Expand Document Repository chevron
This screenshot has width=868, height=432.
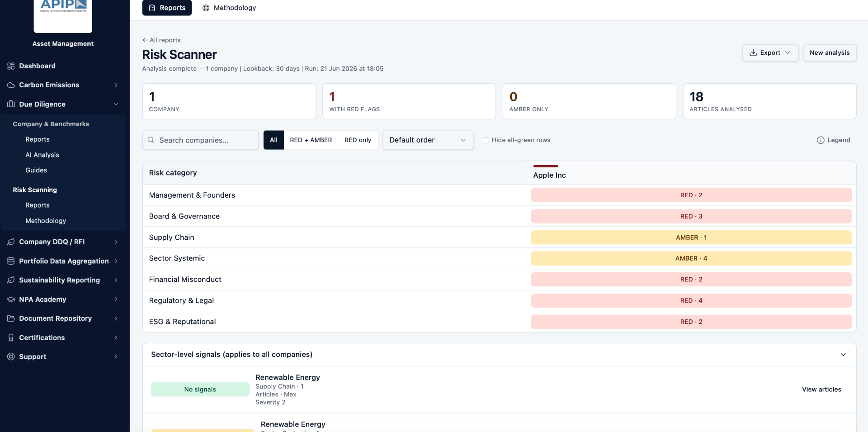tap(116, 318)
